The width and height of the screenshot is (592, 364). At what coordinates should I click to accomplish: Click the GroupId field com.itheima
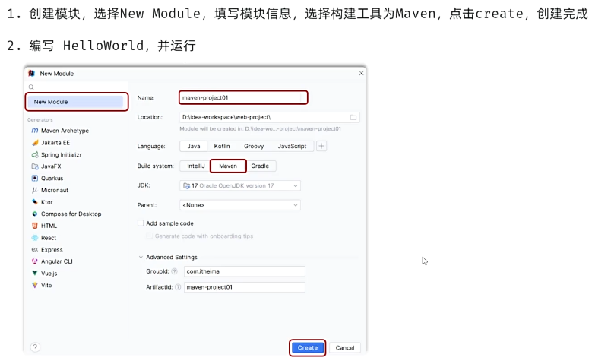pyautogui.click(x=244, y=271)
